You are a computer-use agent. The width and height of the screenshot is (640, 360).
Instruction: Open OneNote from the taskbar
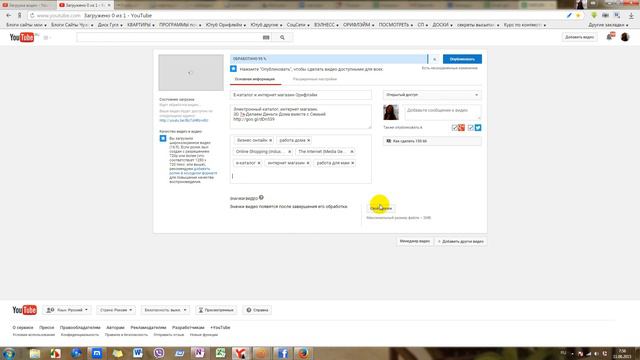pos(200,353)
